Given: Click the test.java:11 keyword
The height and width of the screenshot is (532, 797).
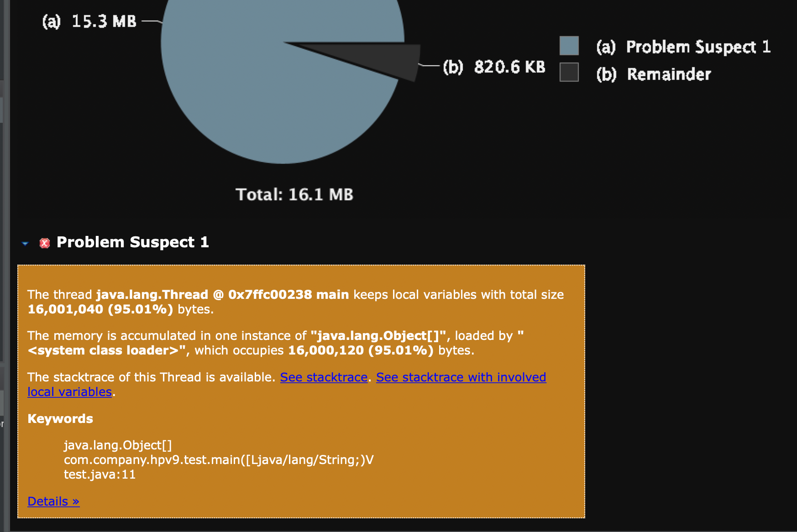Looking at the screenshot, I should pyautogui.click(x=100, y=475).
